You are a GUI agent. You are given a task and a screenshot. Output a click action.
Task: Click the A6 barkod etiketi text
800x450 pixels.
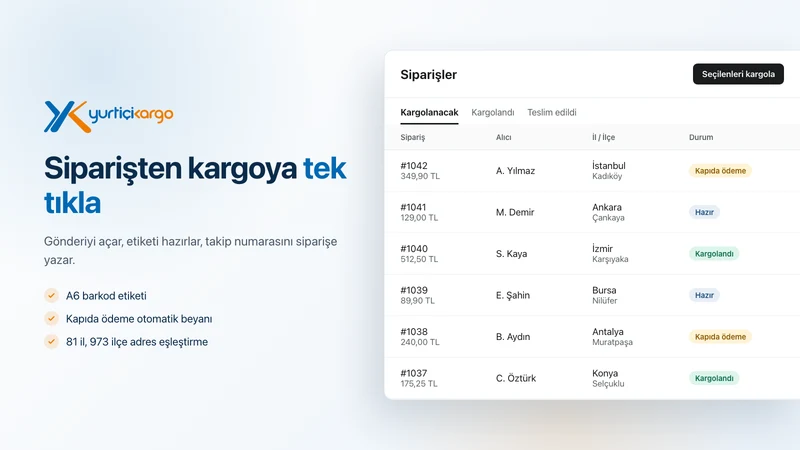106,296
